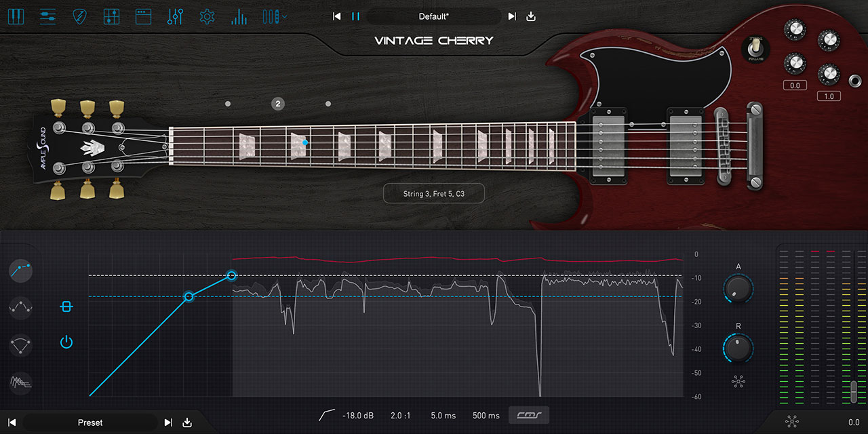Select the compressor curve effect icon

pos(21,271)
